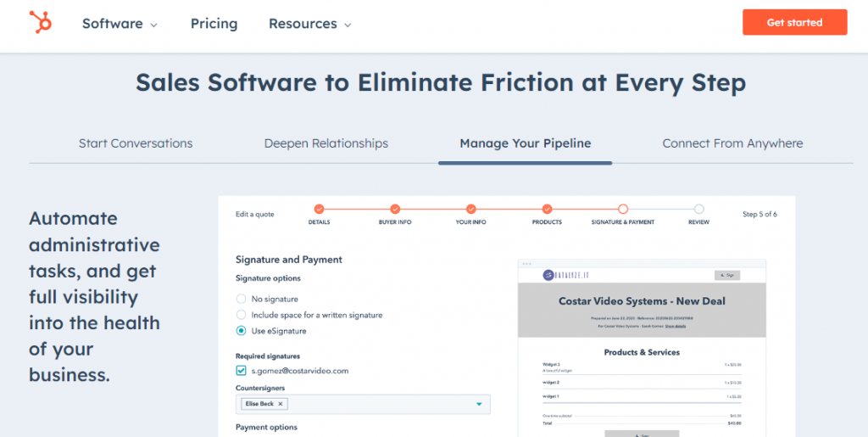Switch to the Start Conversations tab
Viewport: 868px width, 437px height.
(136, 143)
